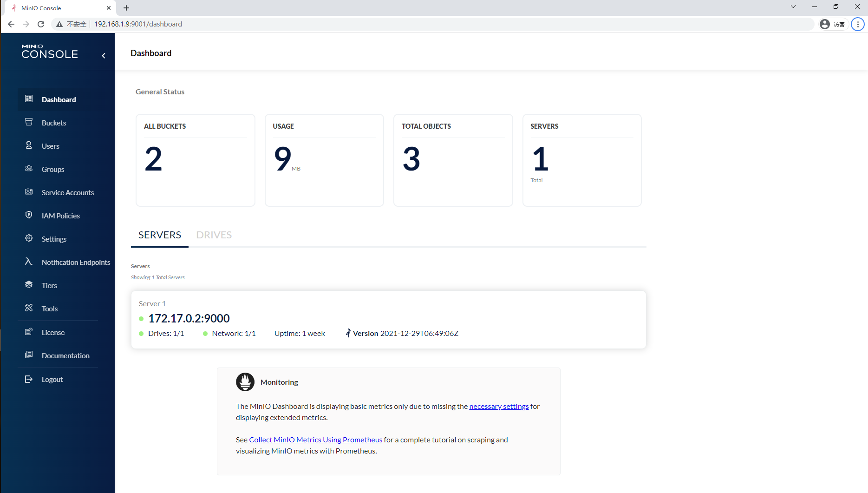Click the License icon in sidebar
Viewport: 868px width, 493px height.
(29, 331)
